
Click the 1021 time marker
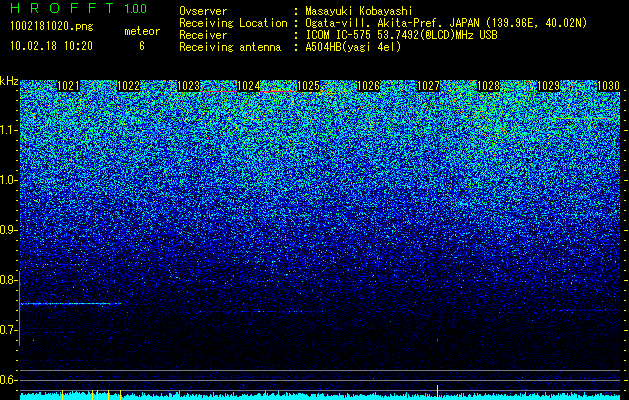pos(68,86)
